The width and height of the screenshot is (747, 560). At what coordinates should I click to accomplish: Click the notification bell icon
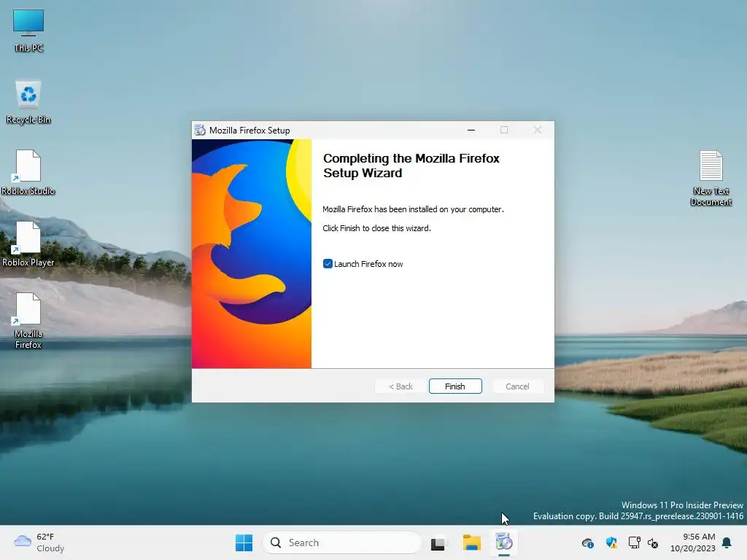click(x=727, y=542)
